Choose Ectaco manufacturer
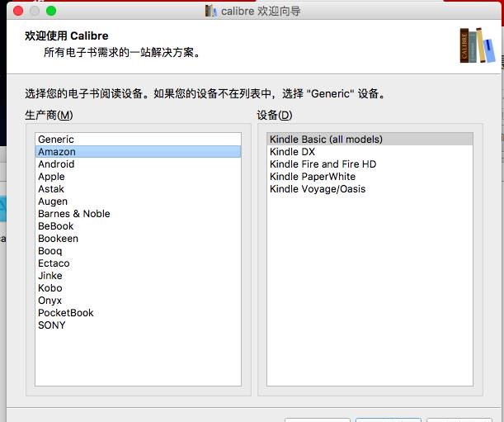The image size is (504, 422). coord(138,263)
